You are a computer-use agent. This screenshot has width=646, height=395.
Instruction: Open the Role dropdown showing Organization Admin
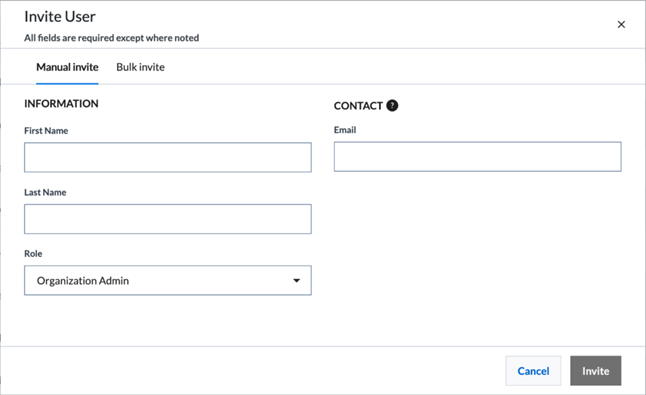click(168, 280)
